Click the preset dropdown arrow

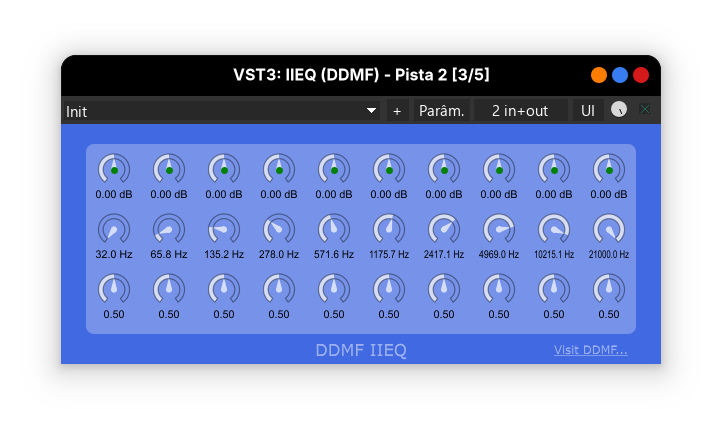pyautogui.click(x=372, y=110)
